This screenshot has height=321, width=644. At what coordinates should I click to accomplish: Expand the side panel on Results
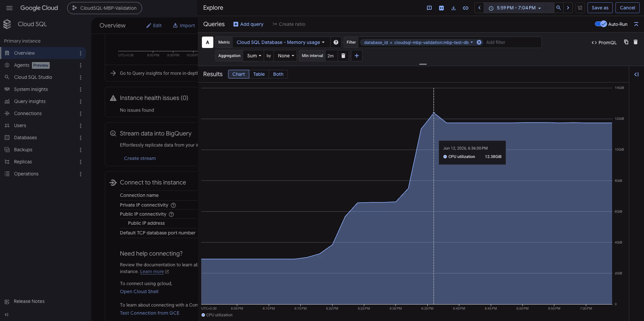pyautogui.click(x=636, y=74)
